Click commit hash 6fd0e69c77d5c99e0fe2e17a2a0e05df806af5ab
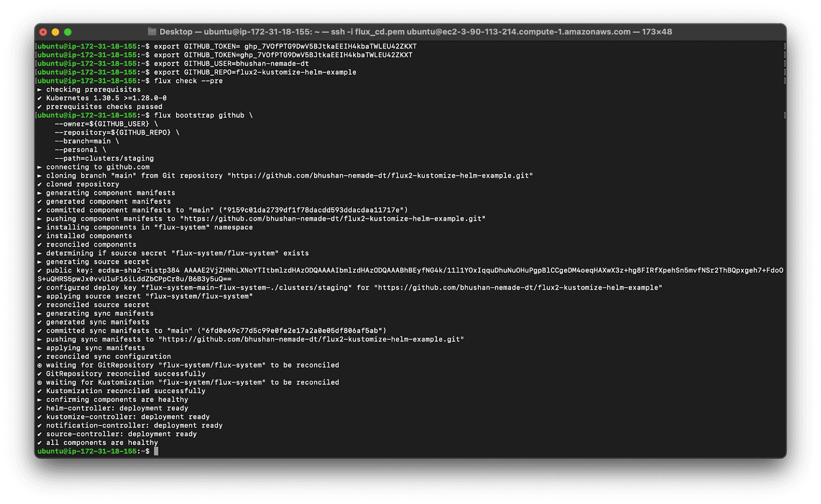Image resolution: width=821 pixels, height=504 pixels. [x=292, y=331]
